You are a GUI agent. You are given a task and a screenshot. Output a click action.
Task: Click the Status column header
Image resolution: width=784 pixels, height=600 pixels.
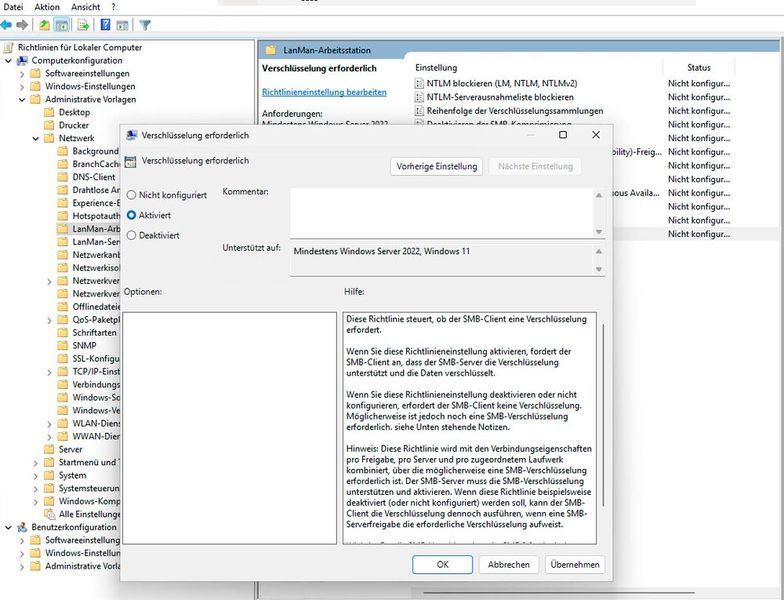(x=698, y=68)
